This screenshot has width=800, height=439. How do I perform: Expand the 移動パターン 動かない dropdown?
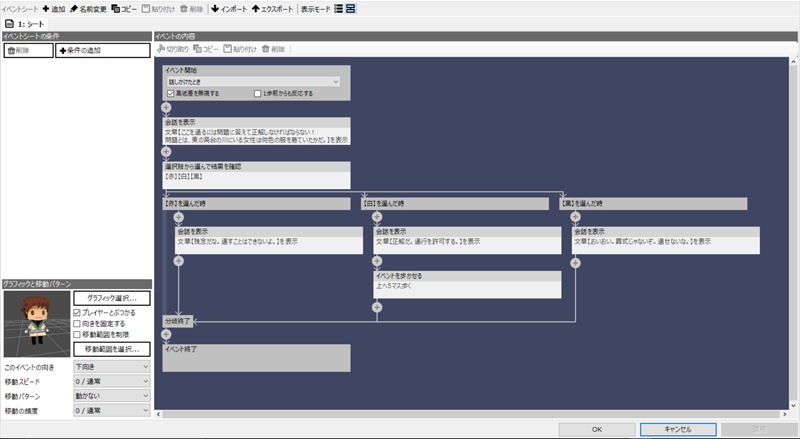tap(111, 395)
